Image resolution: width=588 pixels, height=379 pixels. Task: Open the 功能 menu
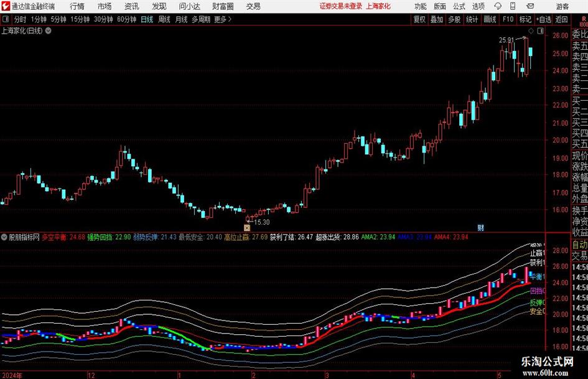point(421,6)
